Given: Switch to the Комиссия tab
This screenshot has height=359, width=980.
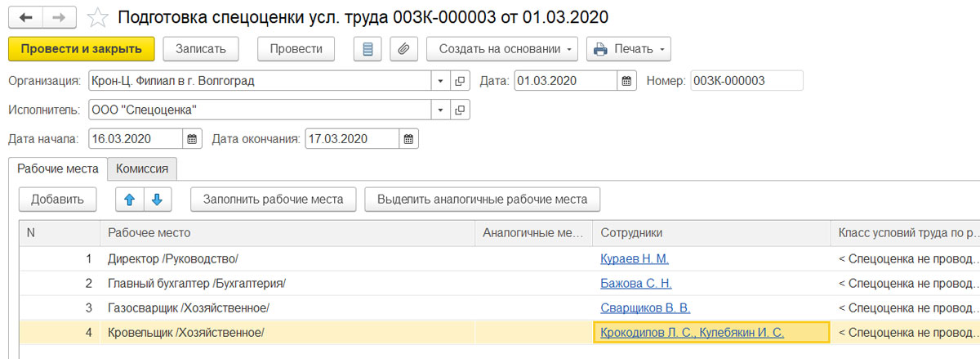Looking at the screenshot, I should [142, 168].
